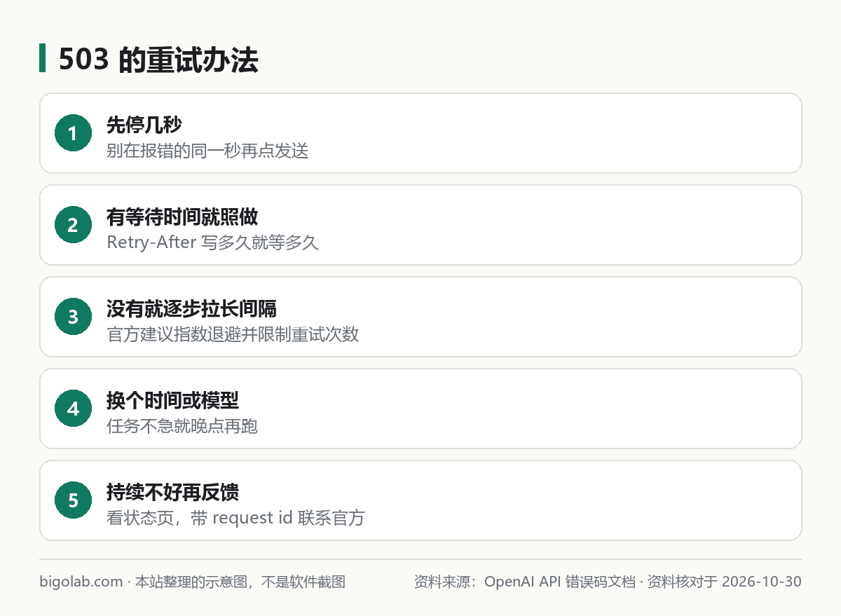Select the step title "持续不好再反馈"

click(x=172, y=492)
